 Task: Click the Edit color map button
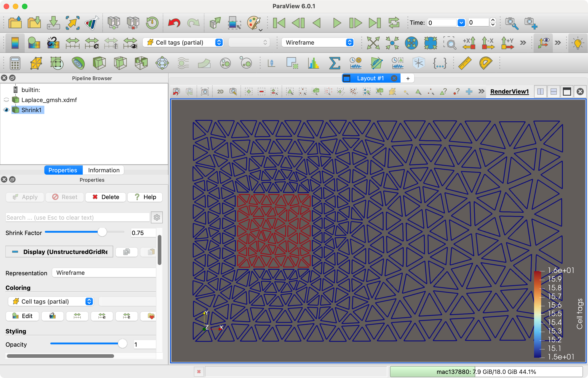(23, 316)
